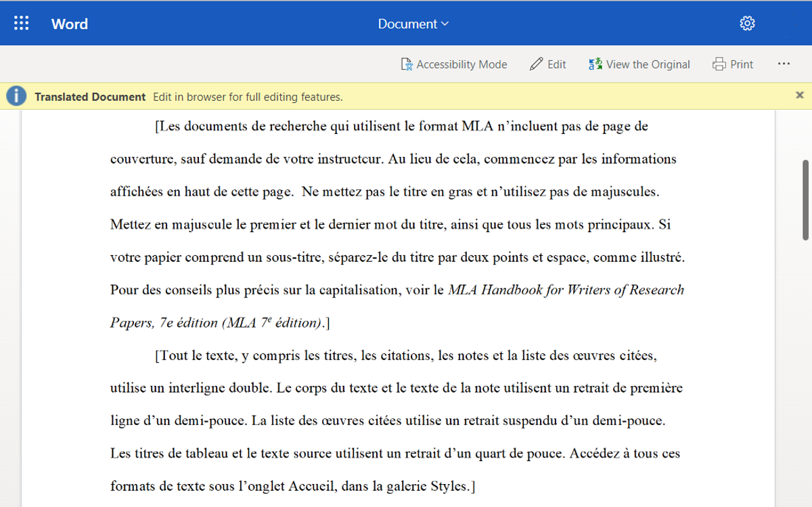Toggle into editing mode with Edit
The height and width of the screenshot is (507, 812).
tap(547, 64)
